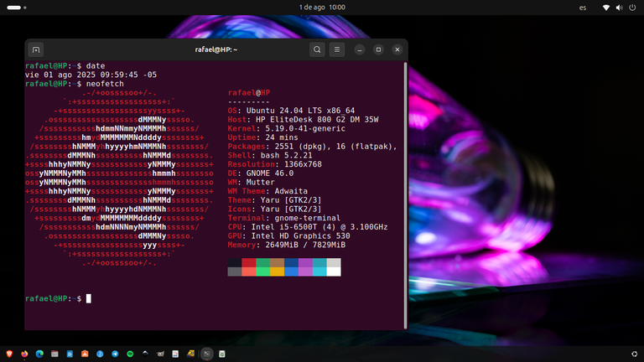Click the cursor at the last empty prompt
Screen dimensions: 644x362
coord(89,299)
